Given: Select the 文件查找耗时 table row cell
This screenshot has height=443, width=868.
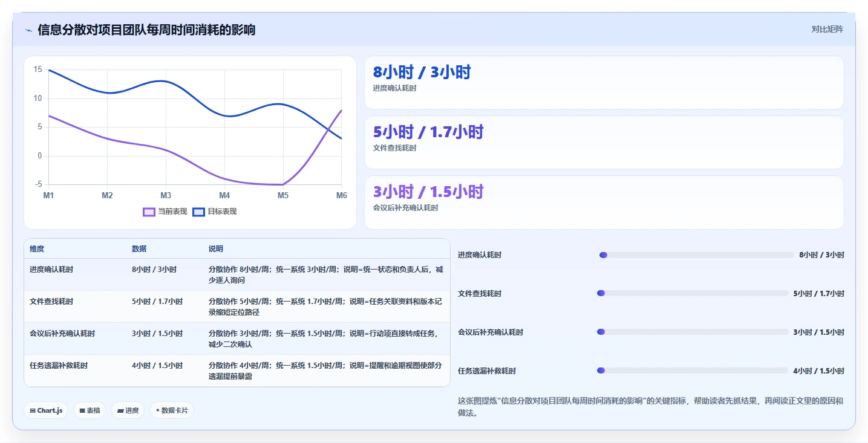Looking at the screenshot, I should 51,302.
